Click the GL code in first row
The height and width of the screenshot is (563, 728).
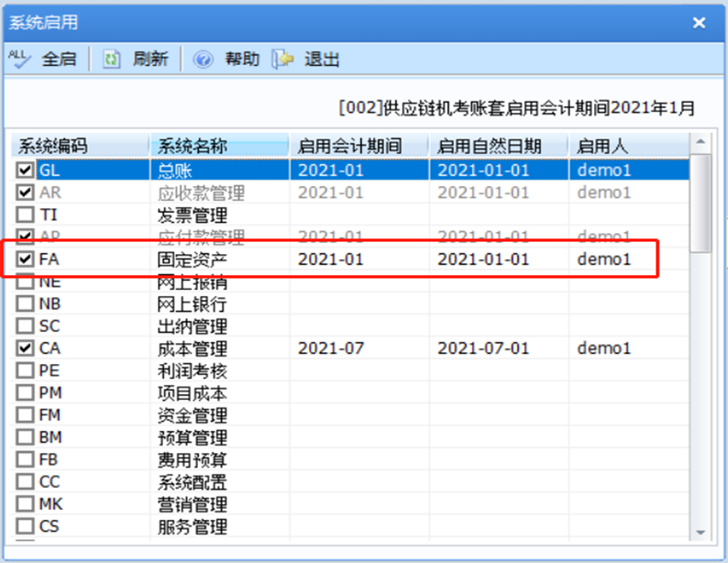[x=50, y=170]
